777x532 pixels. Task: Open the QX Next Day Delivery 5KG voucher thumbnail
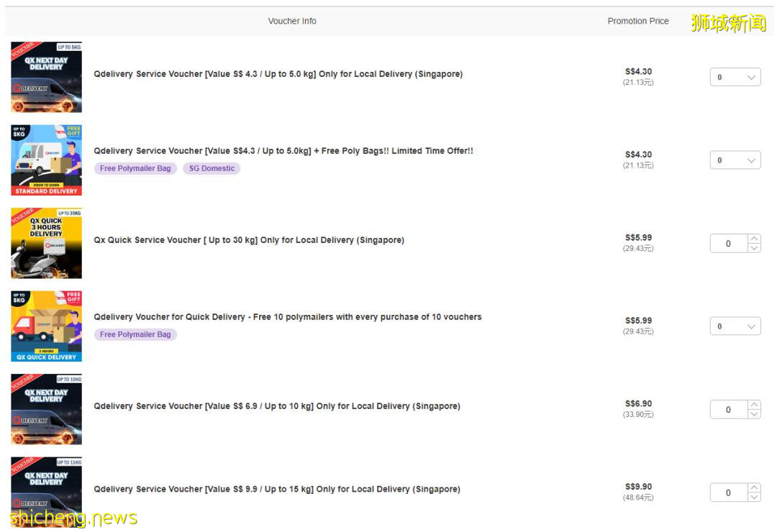point(46,77)
